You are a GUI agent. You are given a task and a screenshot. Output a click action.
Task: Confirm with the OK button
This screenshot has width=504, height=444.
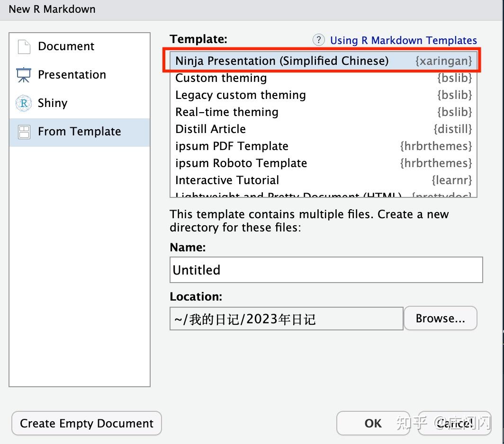click(373, 423)
